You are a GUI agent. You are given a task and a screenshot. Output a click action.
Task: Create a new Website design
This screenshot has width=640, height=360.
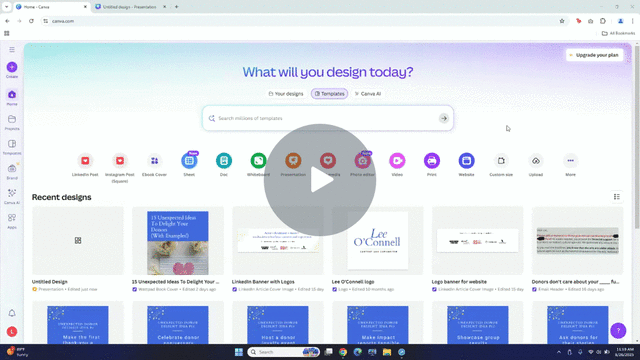(467, 165)
